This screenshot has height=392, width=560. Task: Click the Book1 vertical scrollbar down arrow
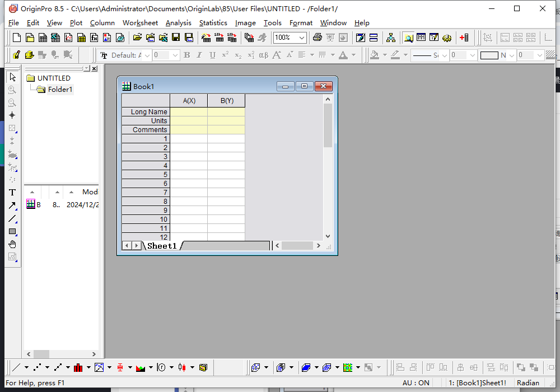click(328, 236)
